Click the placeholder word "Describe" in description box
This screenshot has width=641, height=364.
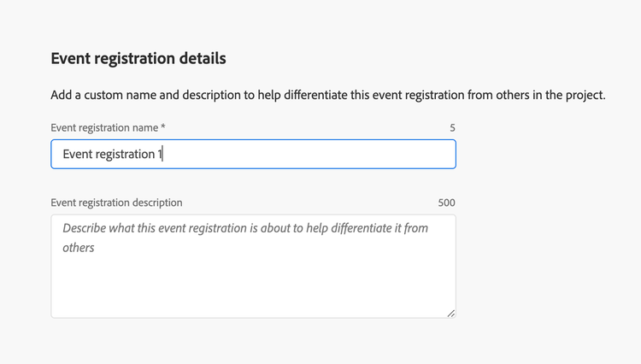pyautogui.click(x=89, y=228)
